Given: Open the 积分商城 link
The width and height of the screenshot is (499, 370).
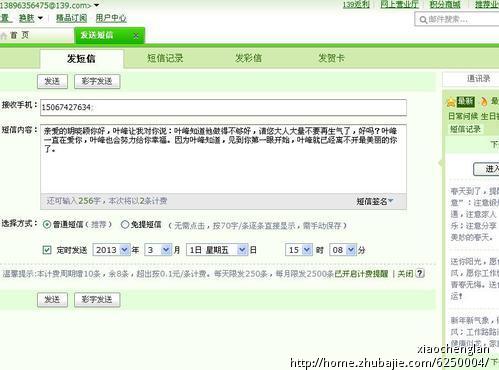Looking at the screenshot, I should coord(445,4).
